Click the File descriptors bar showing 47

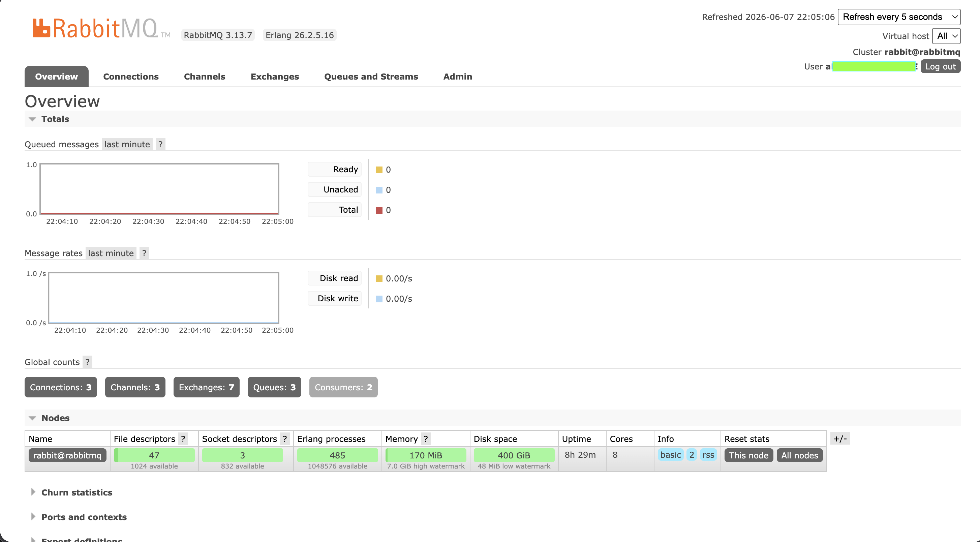tap(154, 455)
